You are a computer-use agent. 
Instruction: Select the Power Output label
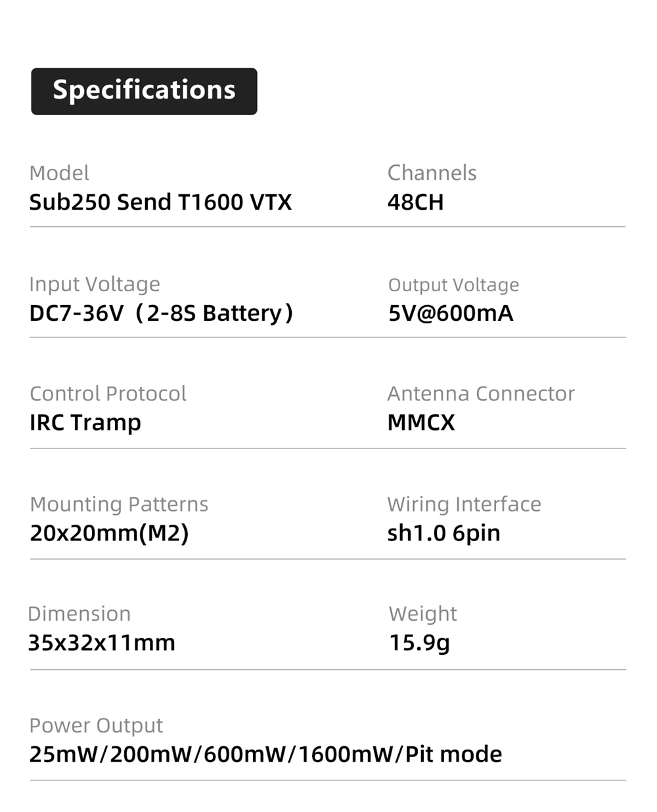coord(96,725)
